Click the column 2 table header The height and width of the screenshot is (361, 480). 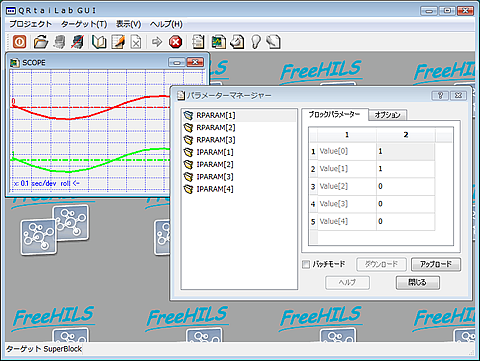[x=406, y=135]
